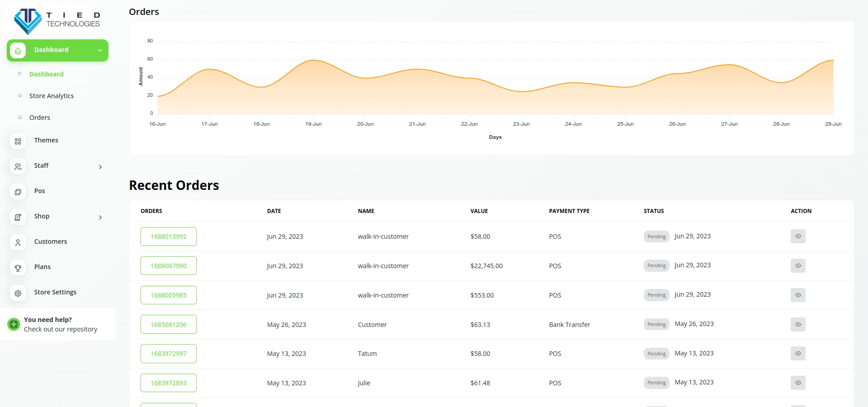The width and height of the screenshot is (868, 407).
Task: Click the Customers person icon
Action: click(18, 242)
